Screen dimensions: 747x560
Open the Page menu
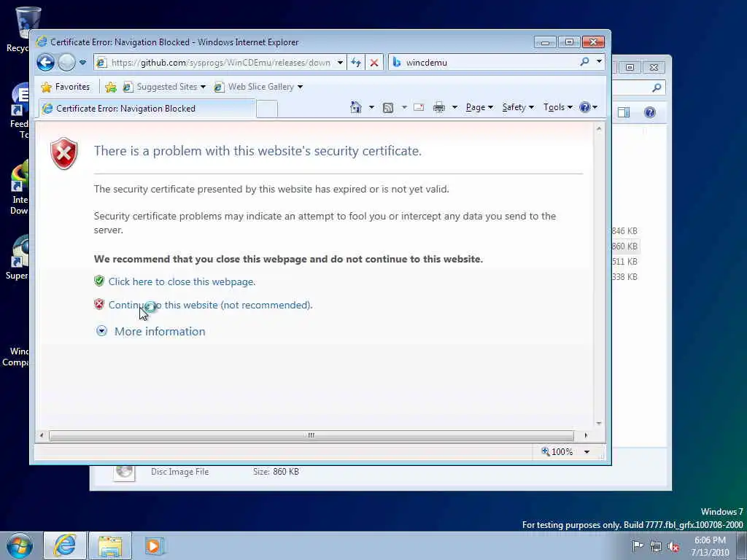[479, 108]
